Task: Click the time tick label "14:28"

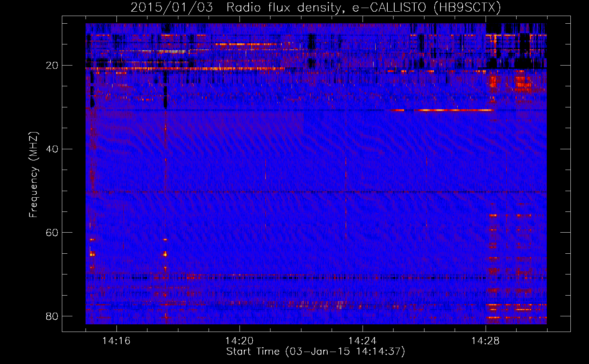Action: (x=486, y=341)
